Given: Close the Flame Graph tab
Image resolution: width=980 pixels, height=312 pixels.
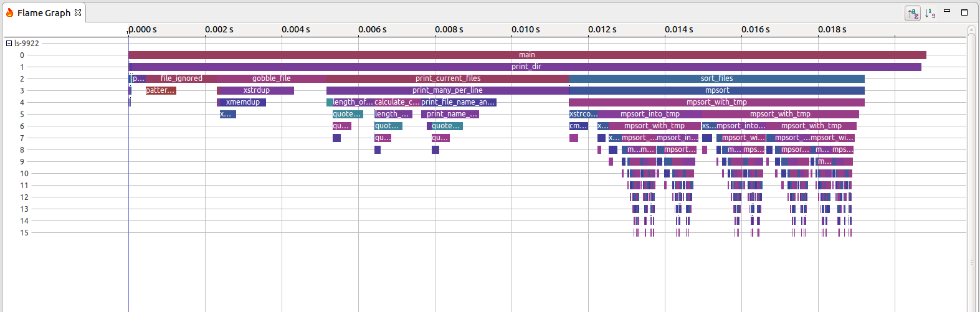Looking at the screenshot, I should tap(78, 12).
